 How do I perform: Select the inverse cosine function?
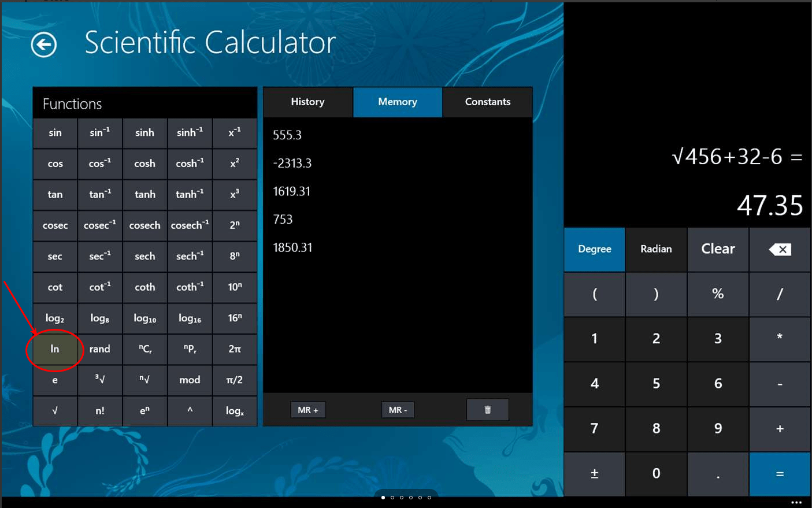pos(100,164)
